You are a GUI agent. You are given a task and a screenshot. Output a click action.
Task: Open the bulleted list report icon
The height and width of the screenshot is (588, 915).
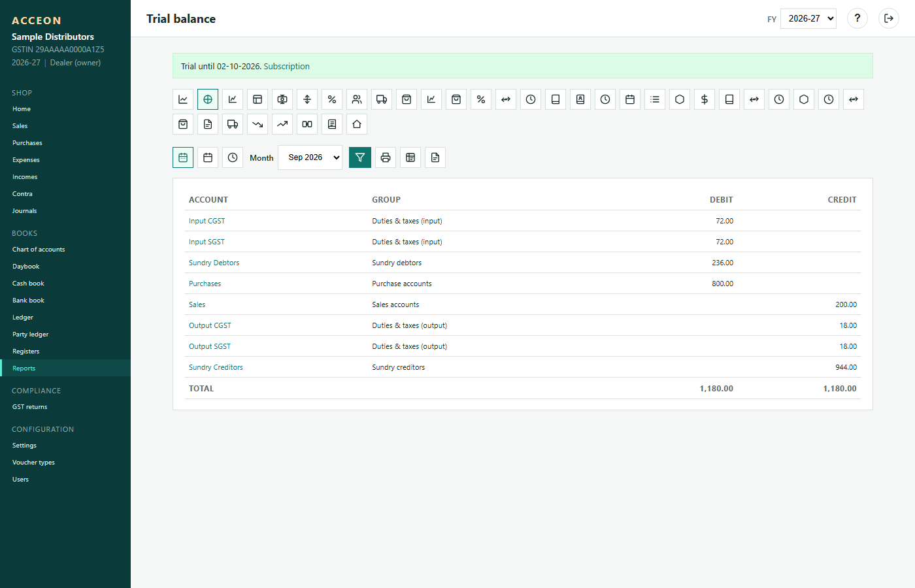[655, 99]
